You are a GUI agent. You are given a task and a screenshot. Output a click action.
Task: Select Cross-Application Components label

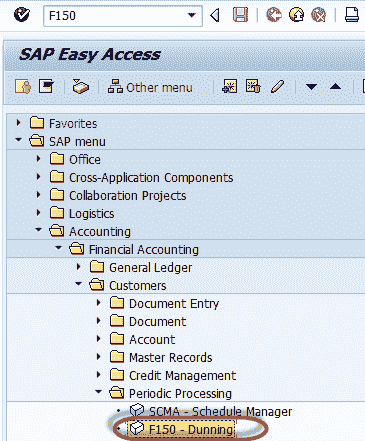tap(151, 178)
